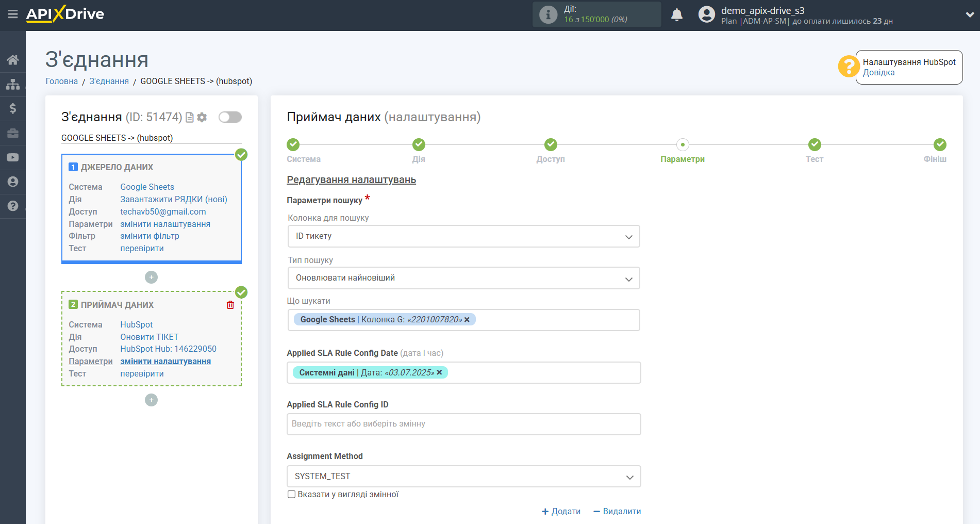Add a step below the data receiver block
980x524 pixels.
pos(151,400)
